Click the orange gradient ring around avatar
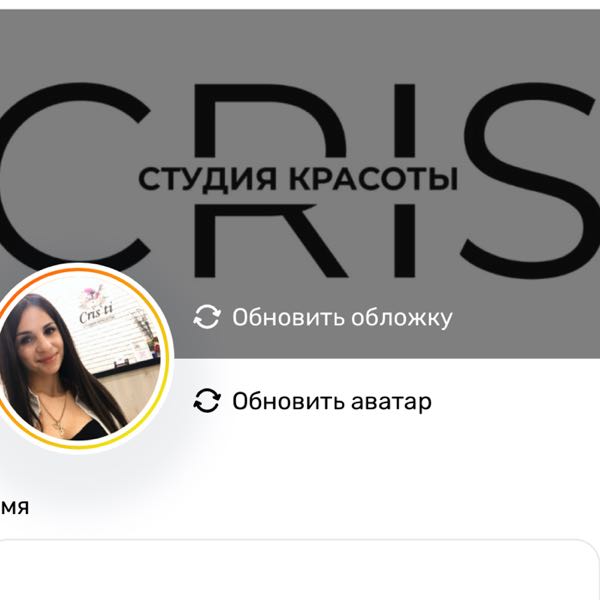The image size is (600, 600). pos(168,358)
